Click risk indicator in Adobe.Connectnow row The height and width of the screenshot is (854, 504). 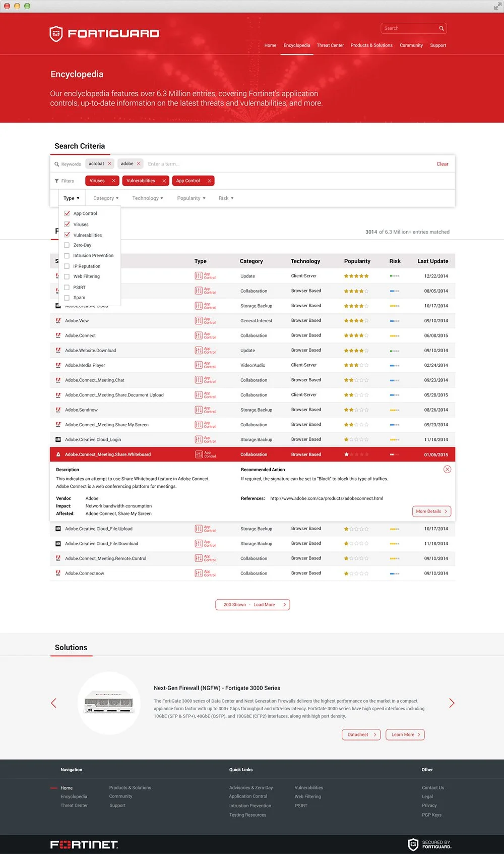pos(395,574)
